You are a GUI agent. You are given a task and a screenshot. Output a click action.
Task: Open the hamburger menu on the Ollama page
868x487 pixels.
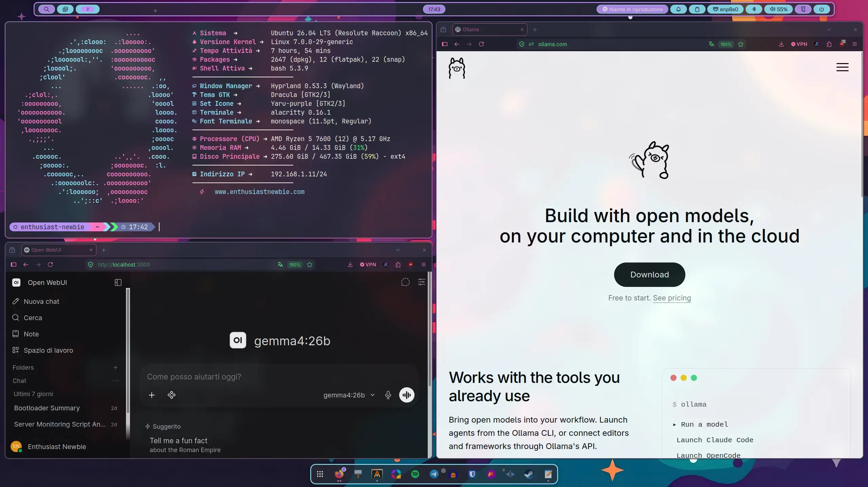pos(842,67)
